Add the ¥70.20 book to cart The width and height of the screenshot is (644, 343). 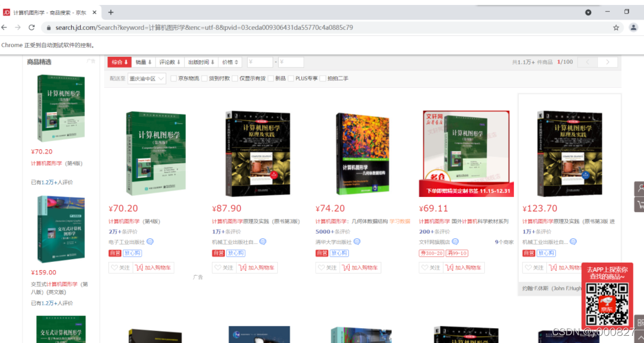coord(154,268)
